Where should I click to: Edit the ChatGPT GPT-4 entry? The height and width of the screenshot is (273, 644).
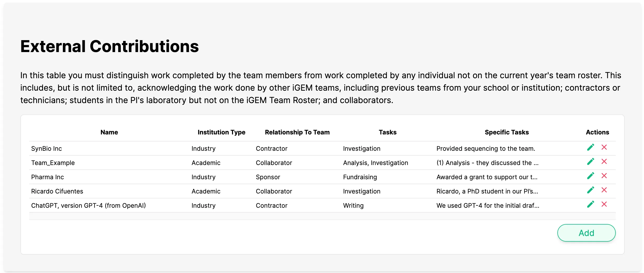pos(590,204)
